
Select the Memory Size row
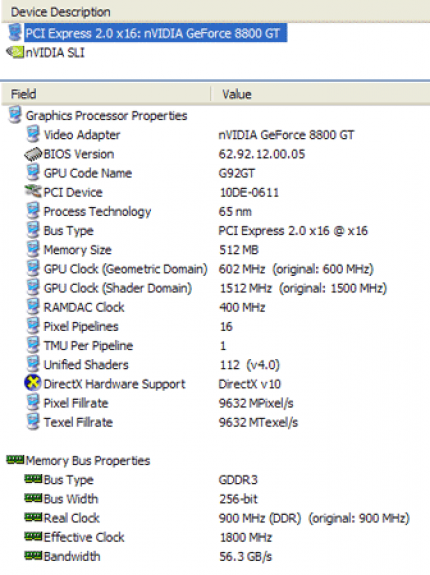[216, 249]
